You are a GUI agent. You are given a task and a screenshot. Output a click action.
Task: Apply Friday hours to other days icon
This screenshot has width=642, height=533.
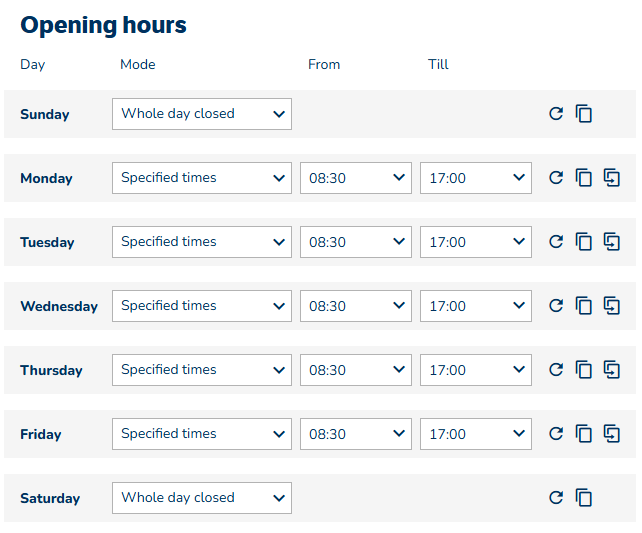(x=612, y=434)
